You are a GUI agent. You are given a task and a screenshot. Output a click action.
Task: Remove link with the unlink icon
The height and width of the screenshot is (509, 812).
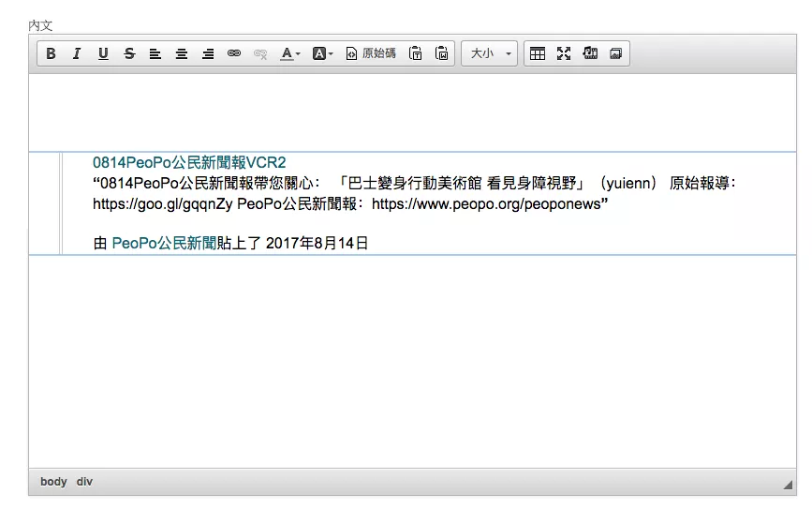260,53
